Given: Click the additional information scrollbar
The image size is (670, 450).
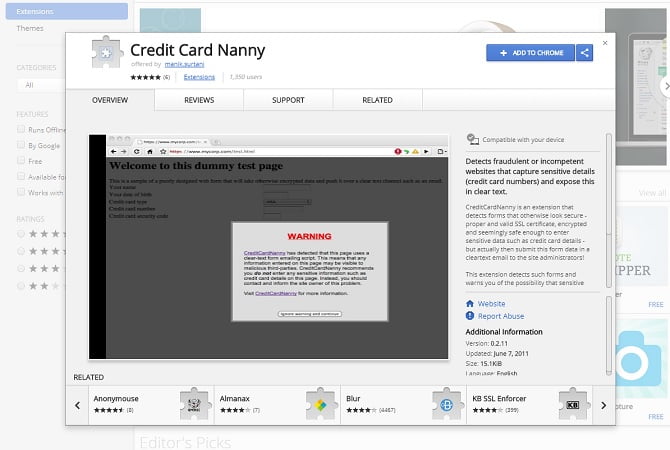Looking at the screenshot, I should pyautogui.click(x=609, y=336).
